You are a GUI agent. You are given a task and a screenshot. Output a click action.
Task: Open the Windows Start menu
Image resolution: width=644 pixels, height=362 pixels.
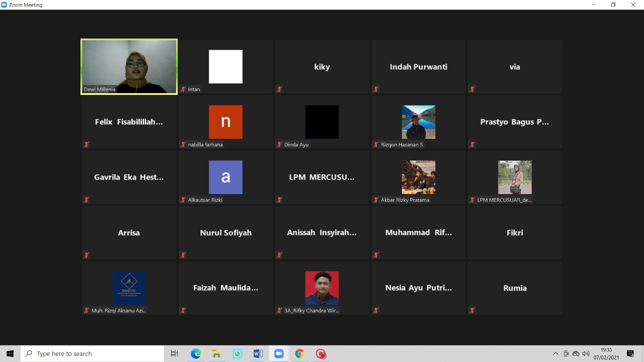coord(10,354)
